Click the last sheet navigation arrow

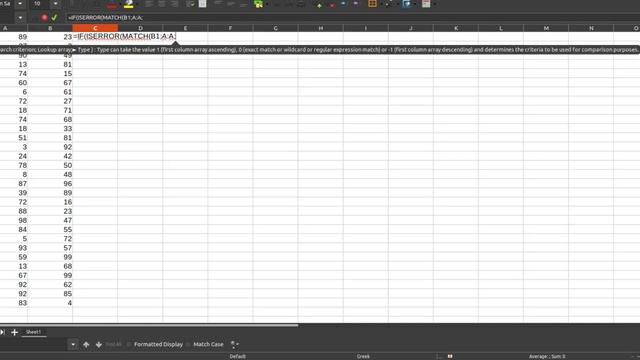click(x=2, y=332)
